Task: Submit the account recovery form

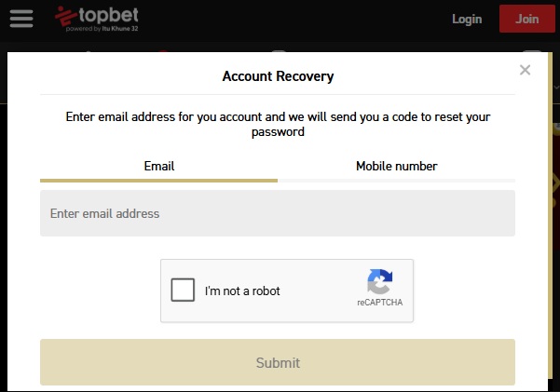Action: (x=278, y=362)
